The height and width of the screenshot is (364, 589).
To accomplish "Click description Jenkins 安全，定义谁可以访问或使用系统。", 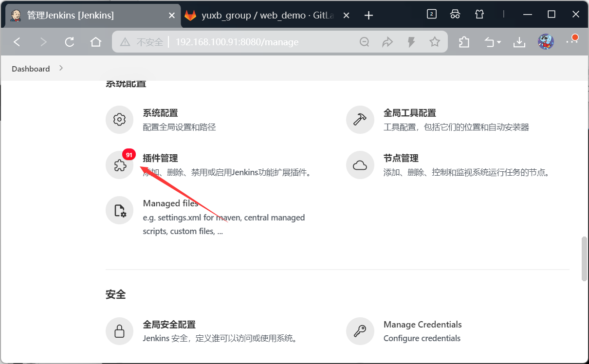I will (220, 338).
